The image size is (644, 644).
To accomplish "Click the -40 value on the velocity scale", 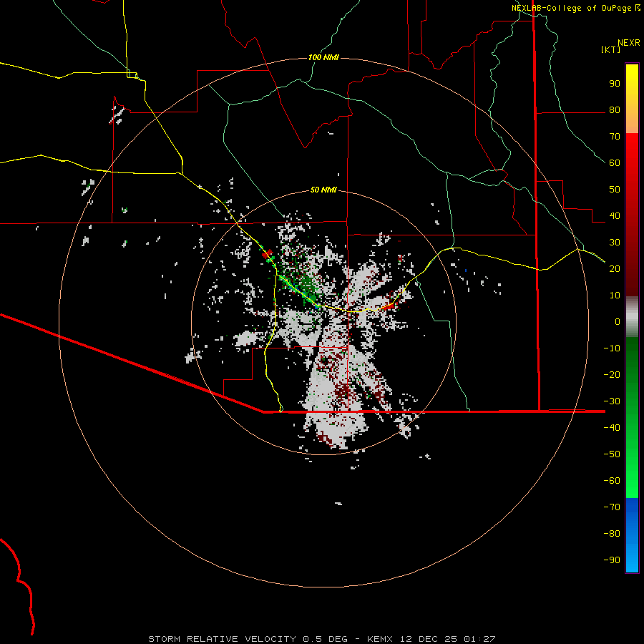I will 612,428.
